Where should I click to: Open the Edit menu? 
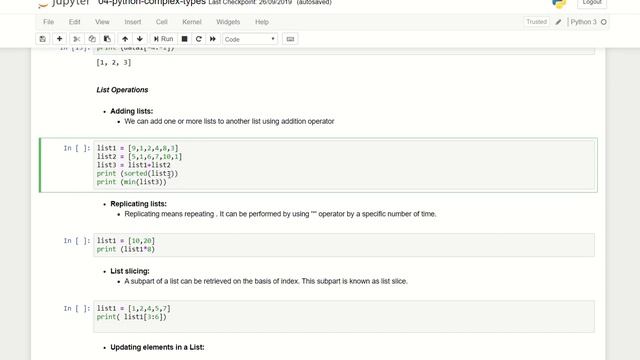click(x=74, y=22)
